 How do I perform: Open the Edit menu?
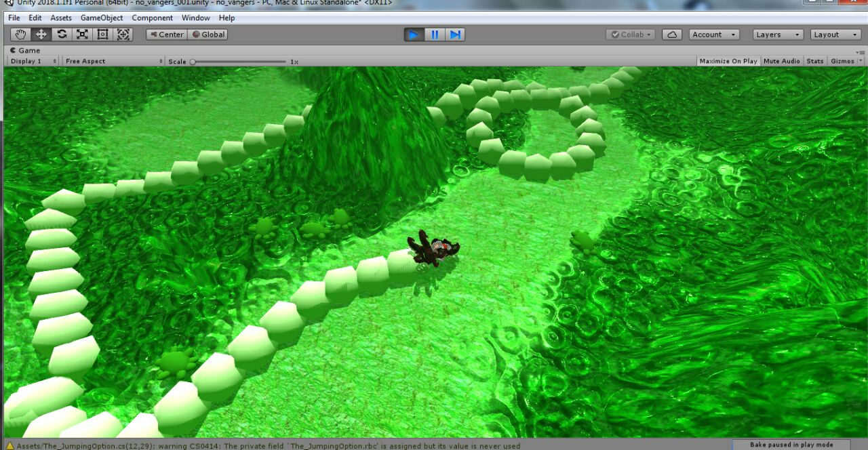pos(35,18)
